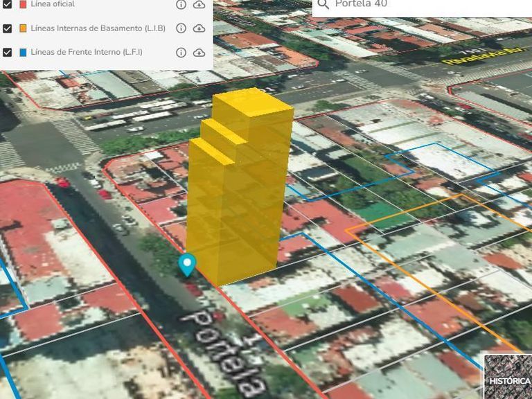Click the Líneas de Frente Interno label
Screen dimensions: 532x399
[87, 52]
